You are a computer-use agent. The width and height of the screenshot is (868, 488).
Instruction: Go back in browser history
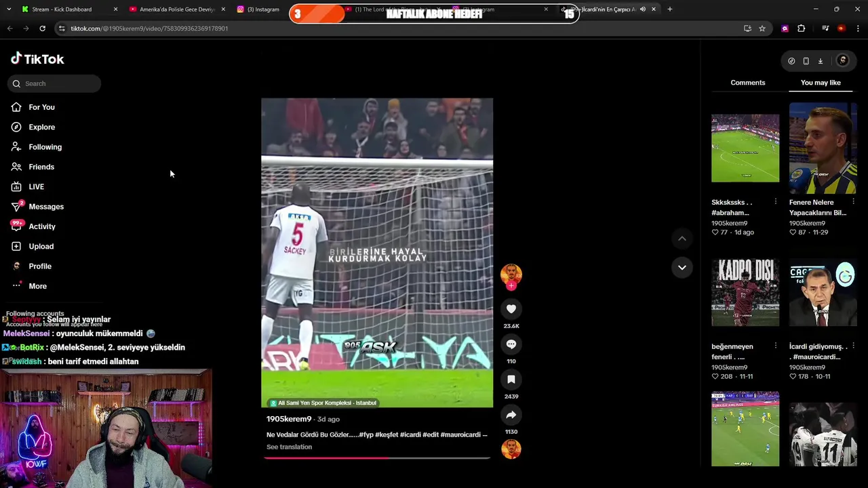[x=9, y=28]
